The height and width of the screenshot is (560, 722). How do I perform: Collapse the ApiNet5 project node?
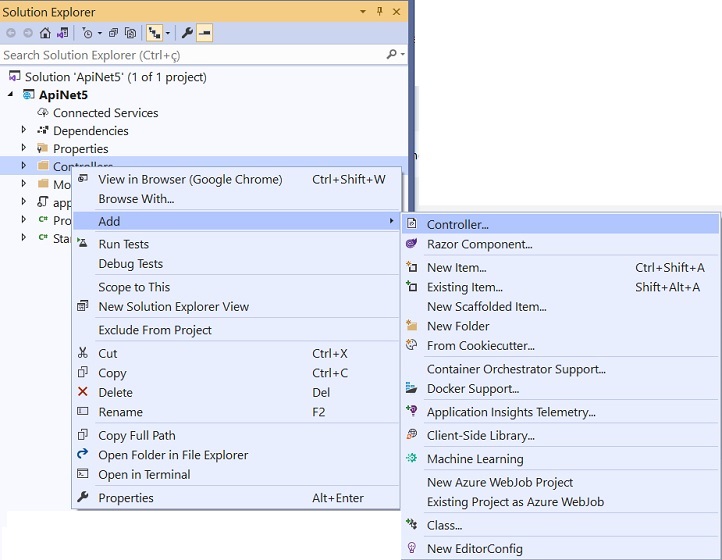coord(10,94)
